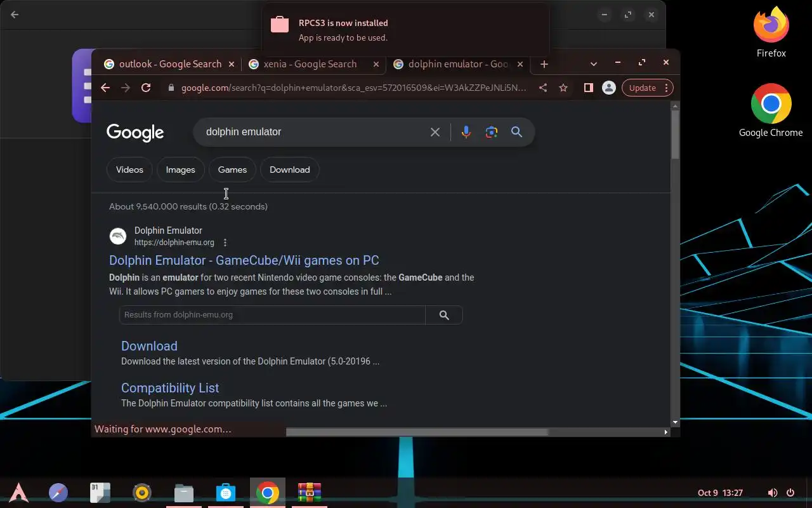Click the greyed forward navigation arrow
Image resolution: width=812 pixels, height=508 pixels.
126,88
